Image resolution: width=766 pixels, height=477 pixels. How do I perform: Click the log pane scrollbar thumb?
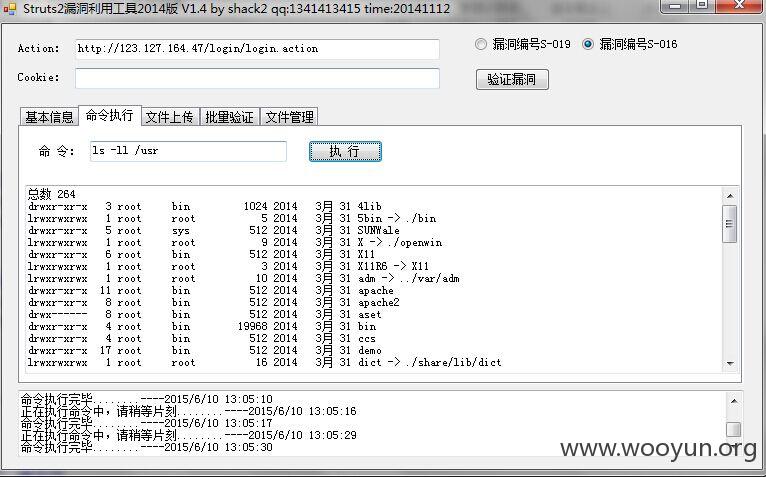733,429
